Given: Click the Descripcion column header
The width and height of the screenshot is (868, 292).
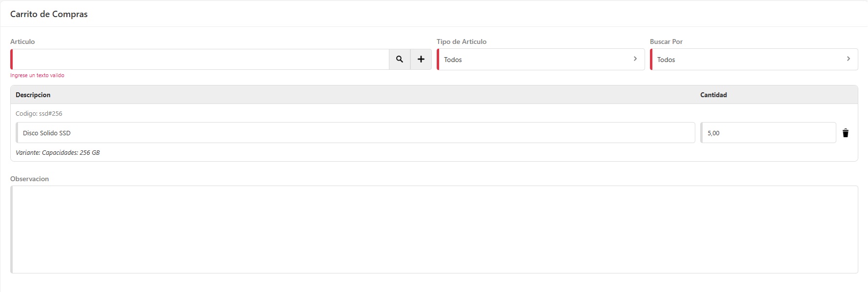Looking at the screenshot, I should [33, 95].
